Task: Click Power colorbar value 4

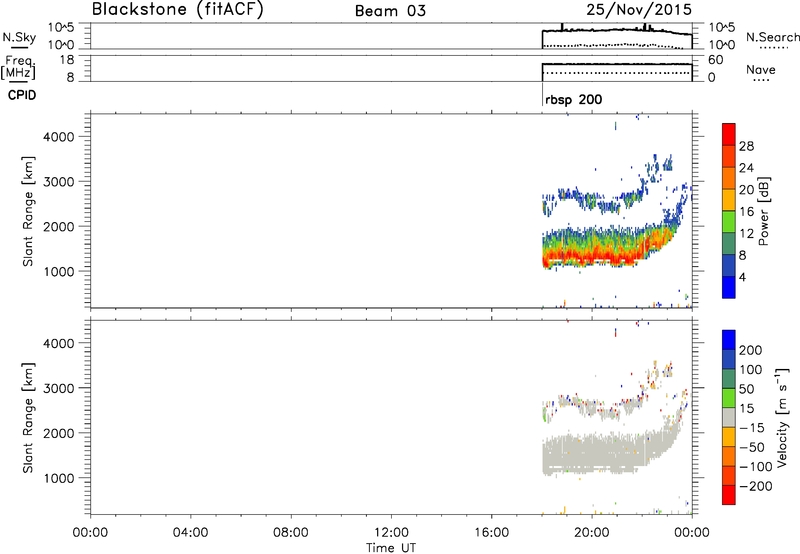Action: [x=742, y=277]
